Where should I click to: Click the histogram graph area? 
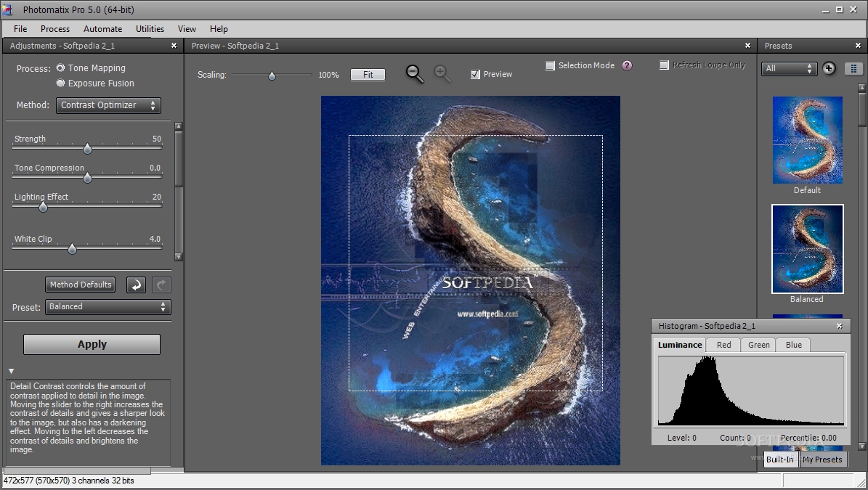[750, 391]
